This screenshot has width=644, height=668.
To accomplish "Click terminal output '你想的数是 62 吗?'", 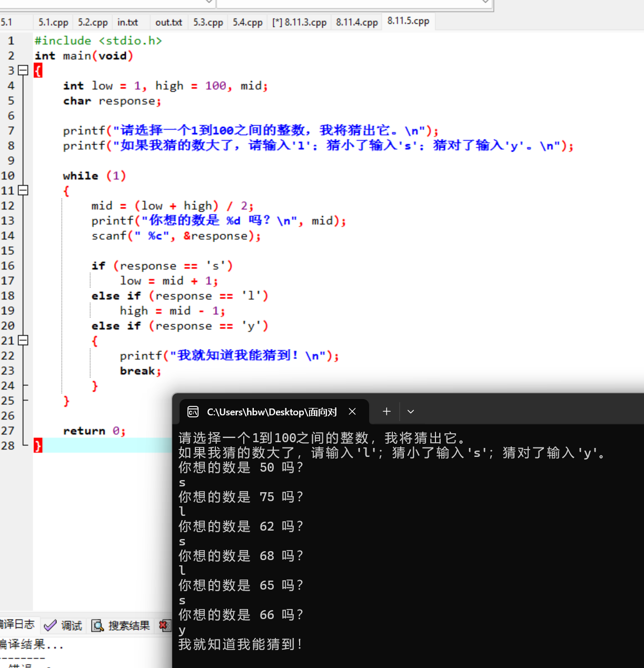I will [241, 526].
